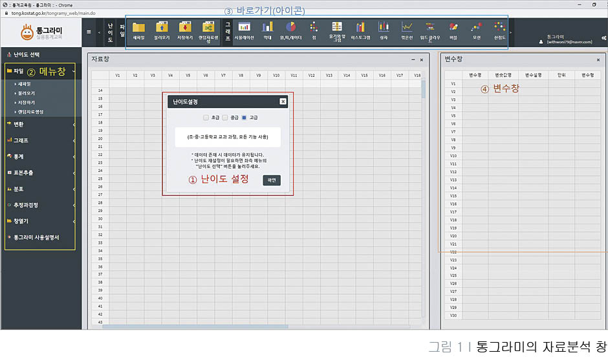Select the 중급 difficulty option
Screen dimensions: 608x364
[x=225, y=118]
